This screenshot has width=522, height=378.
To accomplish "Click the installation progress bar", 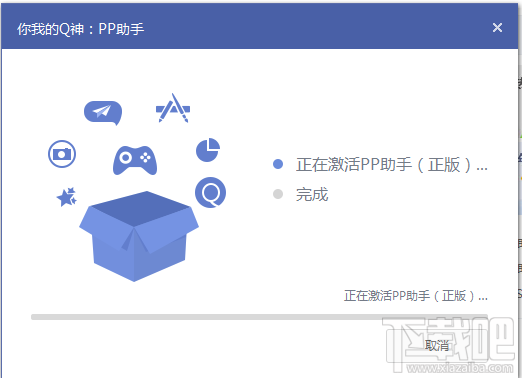I will 259,317.
